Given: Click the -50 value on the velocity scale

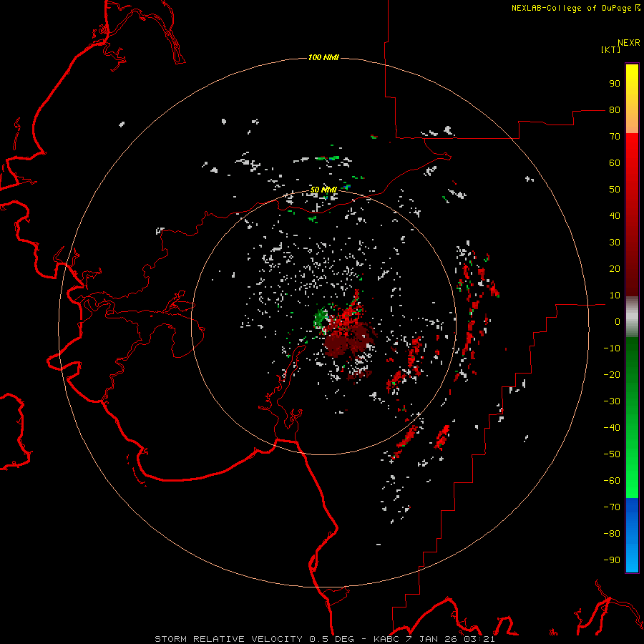Looking at the screenshot, I should (x=612, y=454).
